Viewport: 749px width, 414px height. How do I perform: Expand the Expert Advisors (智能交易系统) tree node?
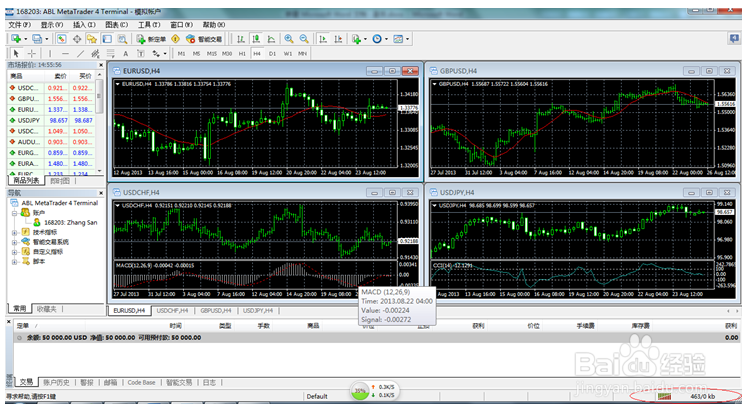point(14,242)
